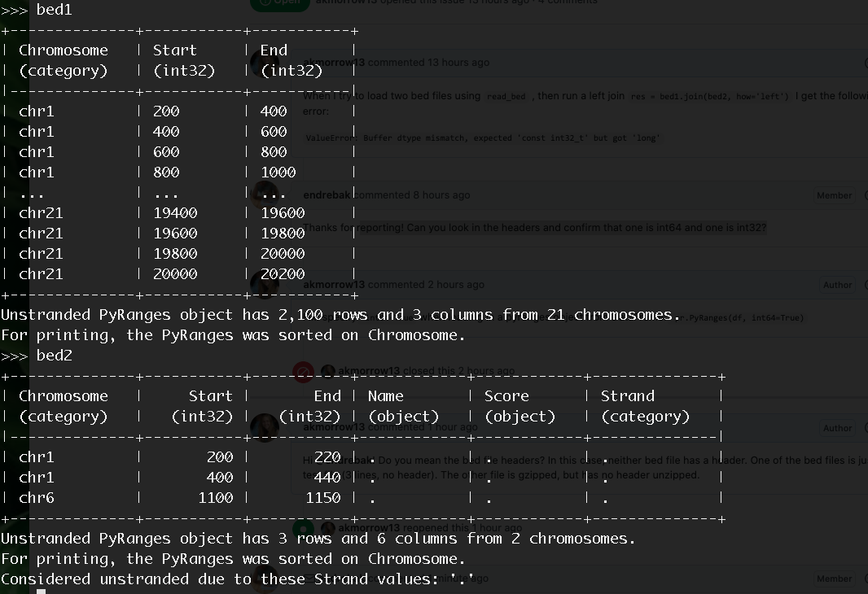
Task: Click the red closed-issue icon in GitHub page
Action: (304, 372)
